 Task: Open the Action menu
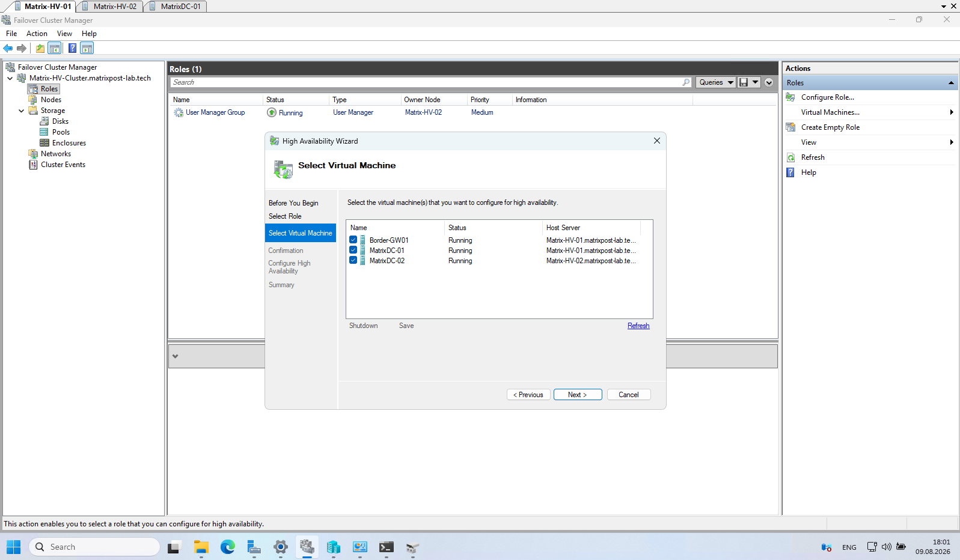(x=37, y=34)
